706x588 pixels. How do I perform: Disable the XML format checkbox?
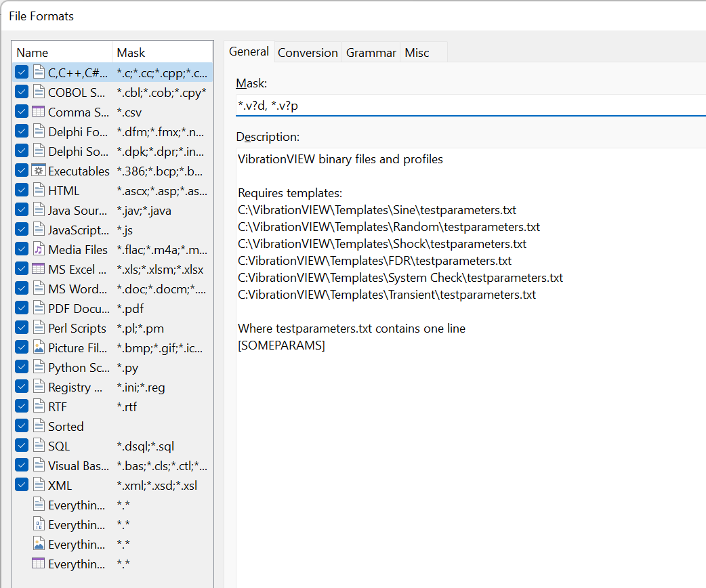coord(22,486)
